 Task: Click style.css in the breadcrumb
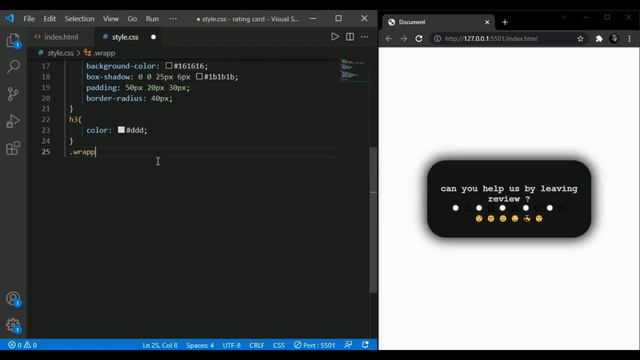[60, 53]
